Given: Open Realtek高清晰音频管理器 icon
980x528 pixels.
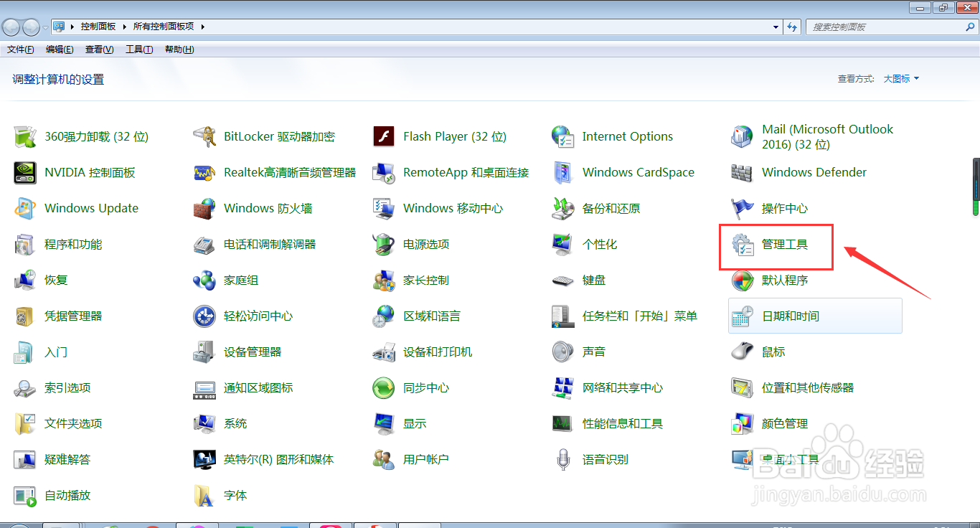Looking at the screenshot, I should (x=204, y=172).
